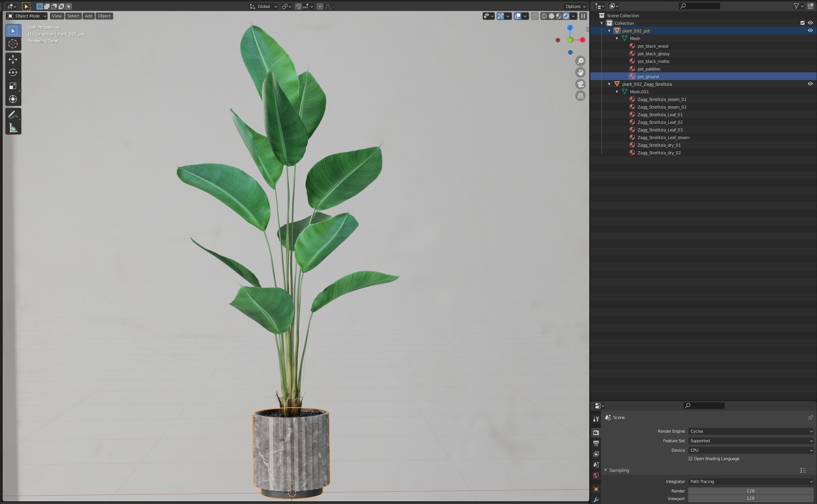Toggle Collection exclude checkbox in outliner

click(802, 23)
